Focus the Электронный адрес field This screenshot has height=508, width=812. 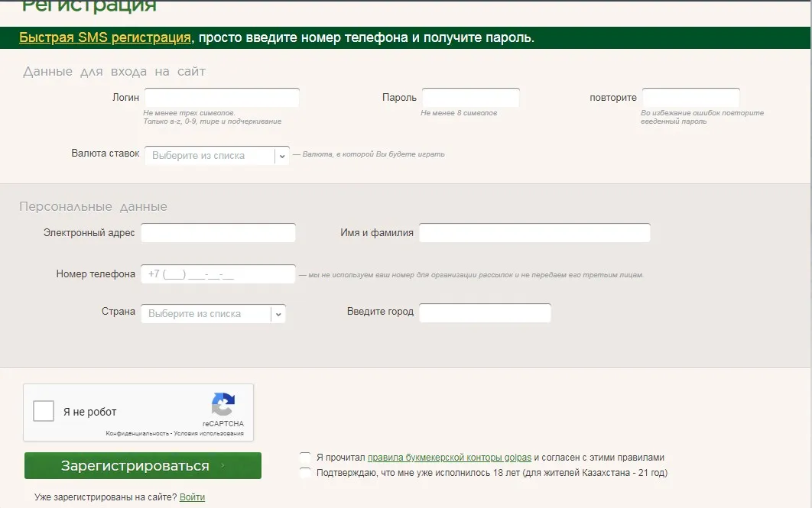tap(218, 233)
